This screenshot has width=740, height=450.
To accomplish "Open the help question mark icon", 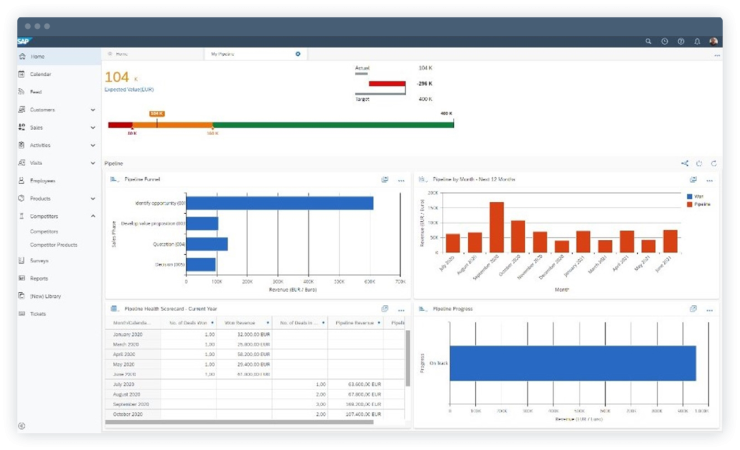I will 681,41.
